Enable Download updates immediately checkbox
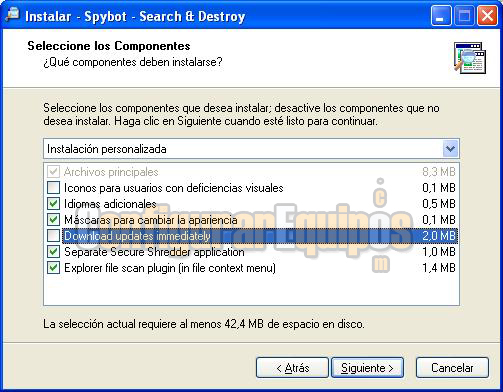The image size is (503, 392). click(53, 236)
